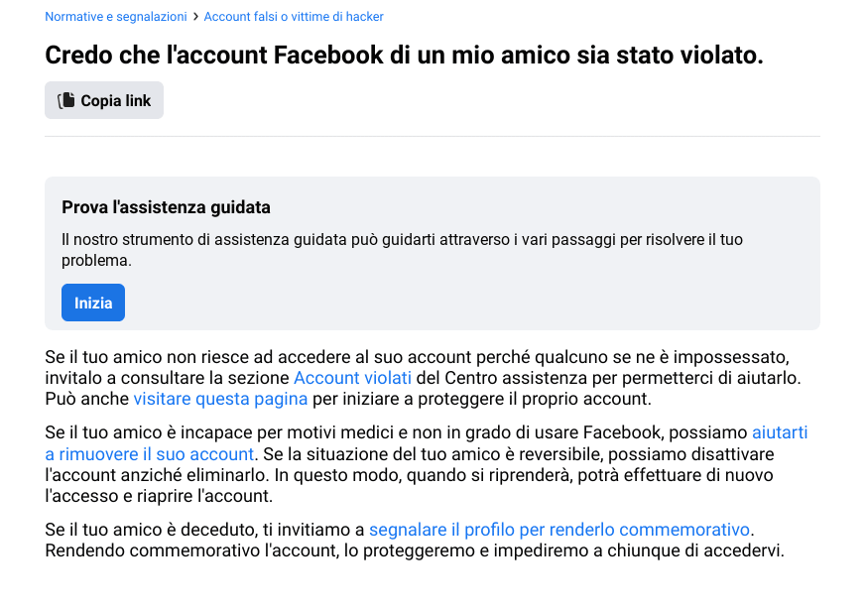
Task: Click the Prova l'assistenza guidata heading
Action: tap(166, 207)
